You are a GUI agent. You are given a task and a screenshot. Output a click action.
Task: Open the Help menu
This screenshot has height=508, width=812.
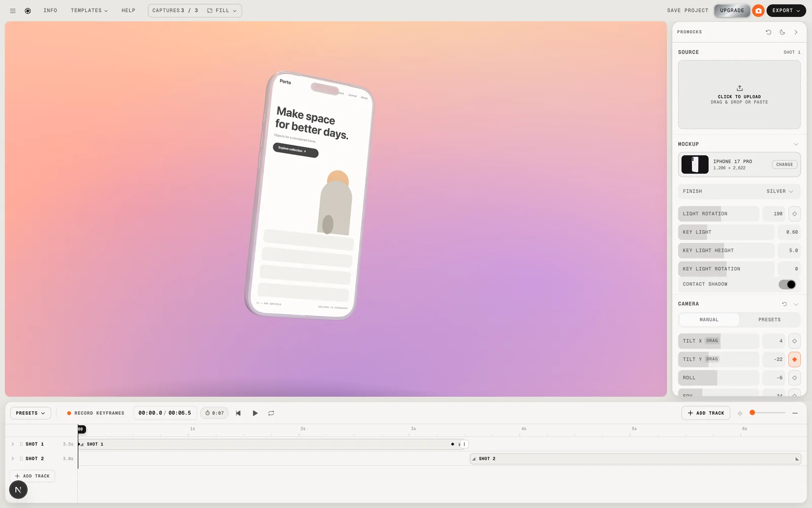pyautogui.click(x=128, y=11)
